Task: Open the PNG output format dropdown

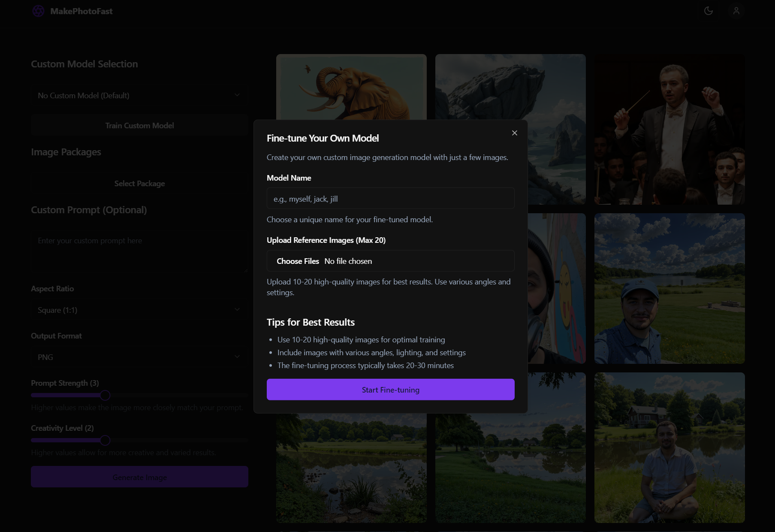Action: (x=139, y=357)
